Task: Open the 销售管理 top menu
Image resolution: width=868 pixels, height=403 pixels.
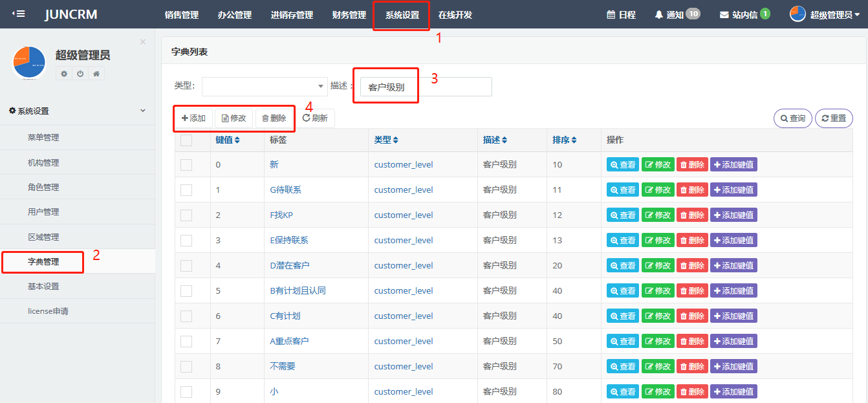Action: click(x=182, y=15)
